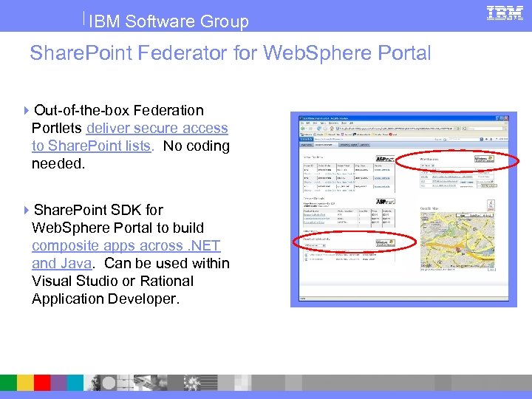Click the bullet arrow before 'SharePoint SDK for'
Viewport: 532px width, 399px height.
coord(27,210)
